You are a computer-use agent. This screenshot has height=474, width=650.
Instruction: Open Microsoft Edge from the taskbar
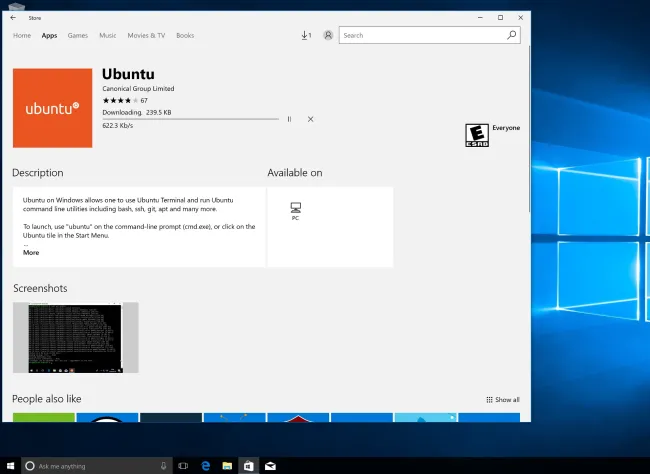pos(205,466)
